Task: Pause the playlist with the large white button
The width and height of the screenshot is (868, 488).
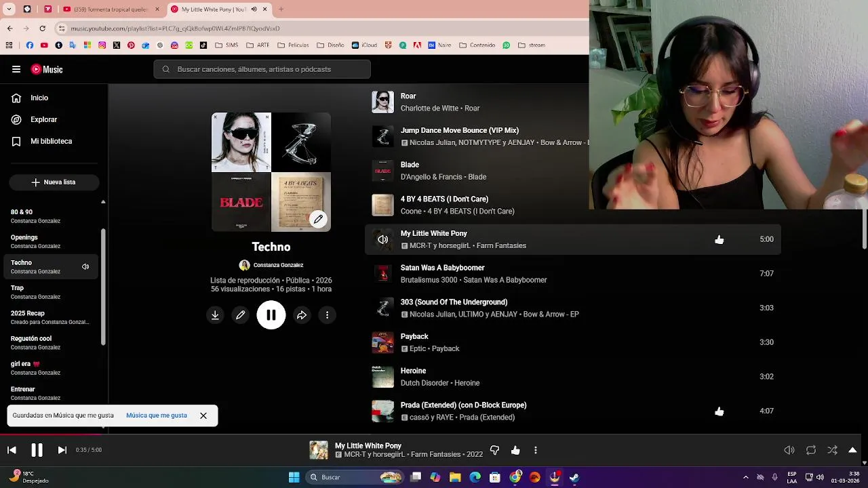Action: [x=271, y=315]
